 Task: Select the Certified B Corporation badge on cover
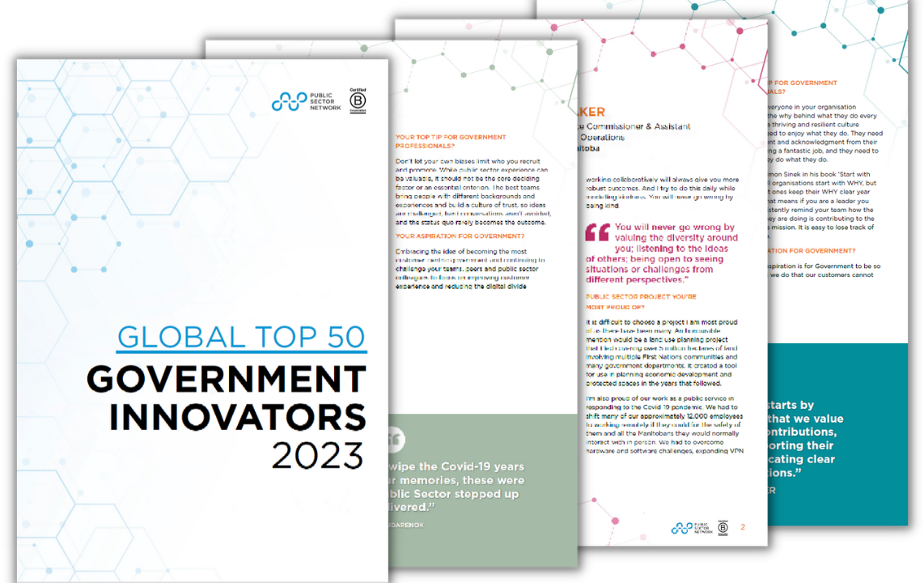pos(357,99)
